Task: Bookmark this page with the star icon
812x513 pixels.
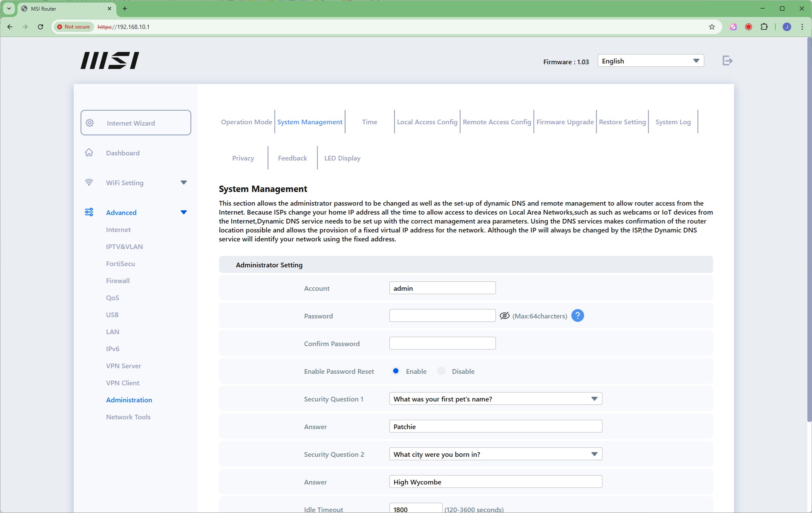Action: tap(711, 27)
